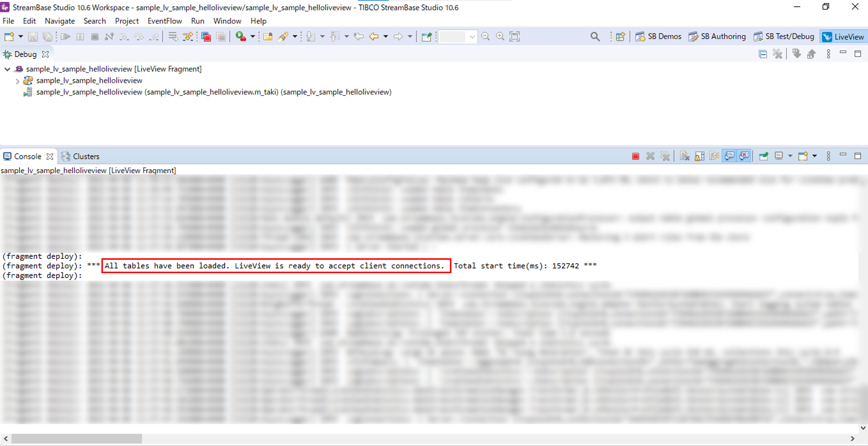Click the Zoom Out magnifier icon
This screenshot has height=446, width=868.
486,37
